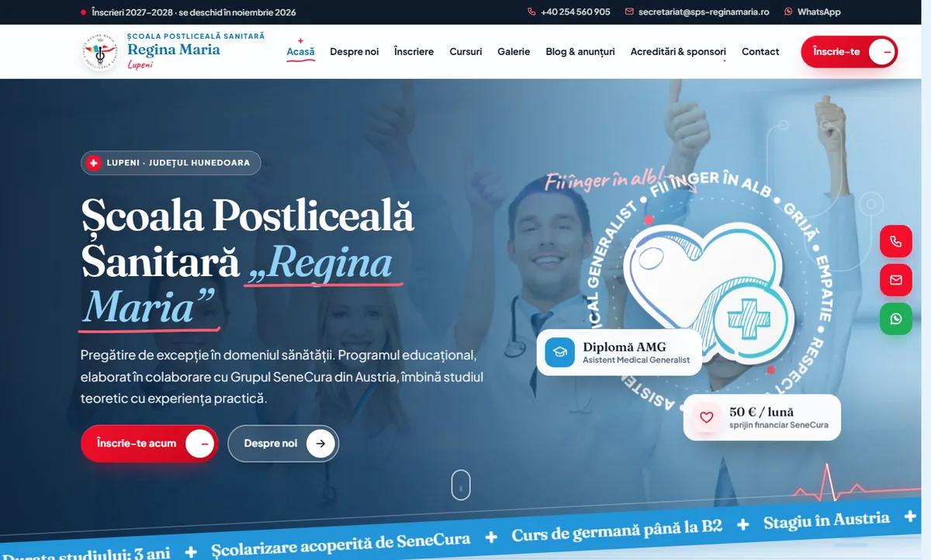Click 'Înscrieri 2027–2028' announcement text

click(x=193, y=12)
